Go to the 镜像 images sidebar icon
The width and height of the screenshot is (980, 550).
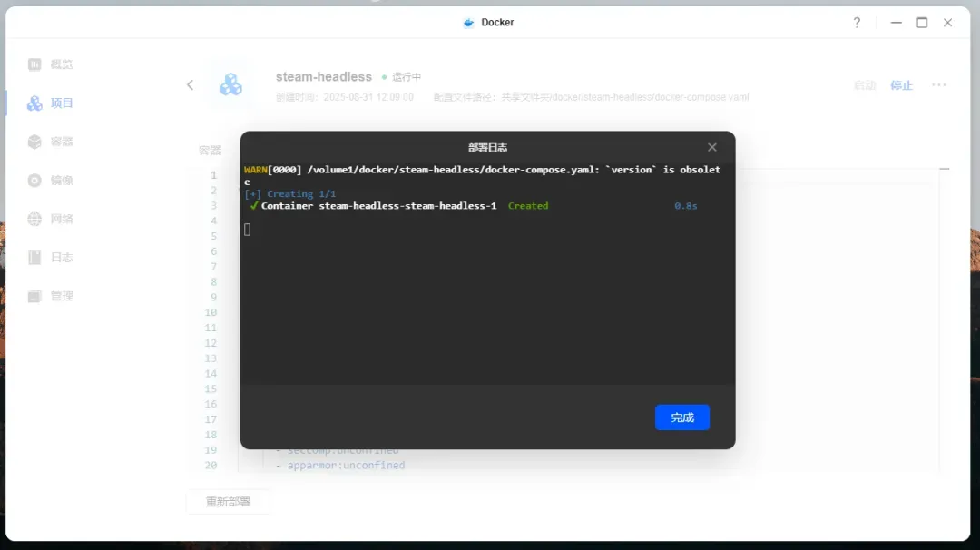(x=34, y=181)
